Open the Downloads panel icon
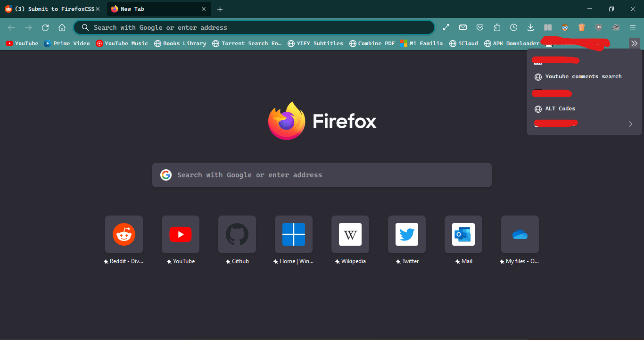The image size is (644, 340). 531,27
